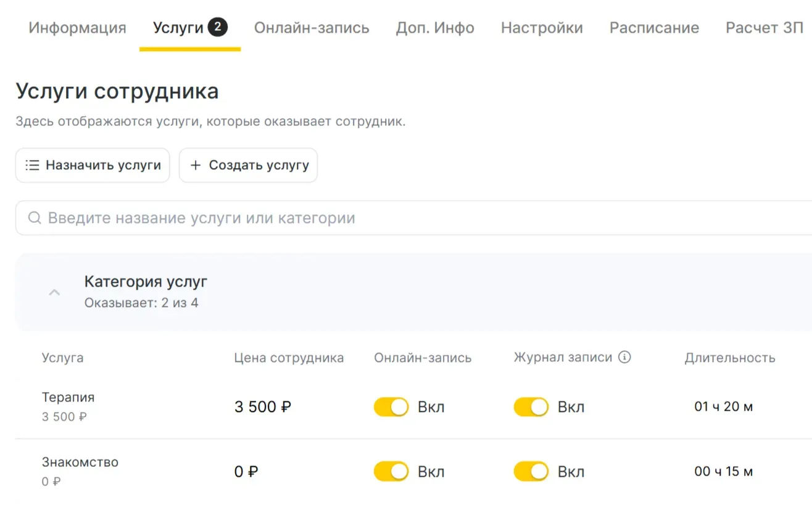
Task: Turn off Журнал записи for Знакомство
Action: (x=531, y=472)
